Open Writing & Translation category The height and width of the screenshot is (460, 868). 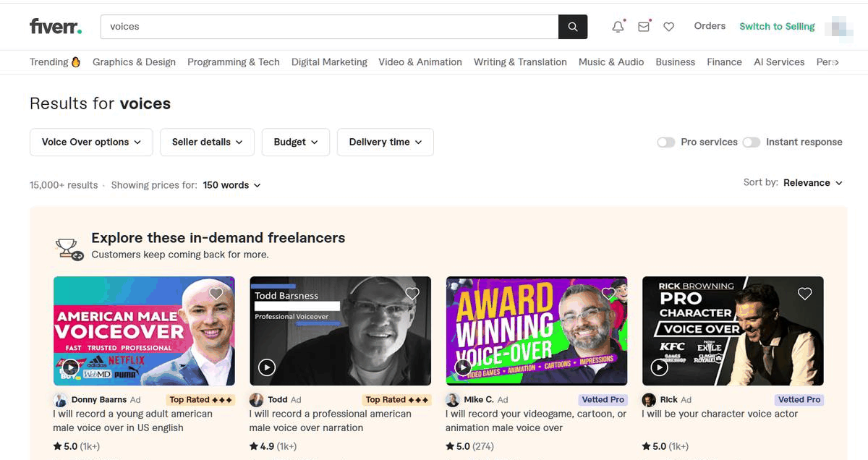(x=520, y=62)
